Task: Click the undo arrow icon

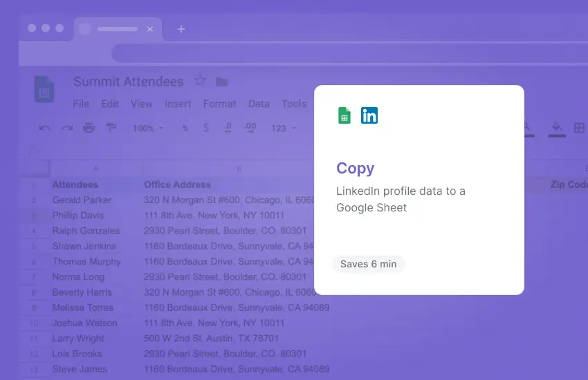Action: pyautogui.click(x=44, y=129)
